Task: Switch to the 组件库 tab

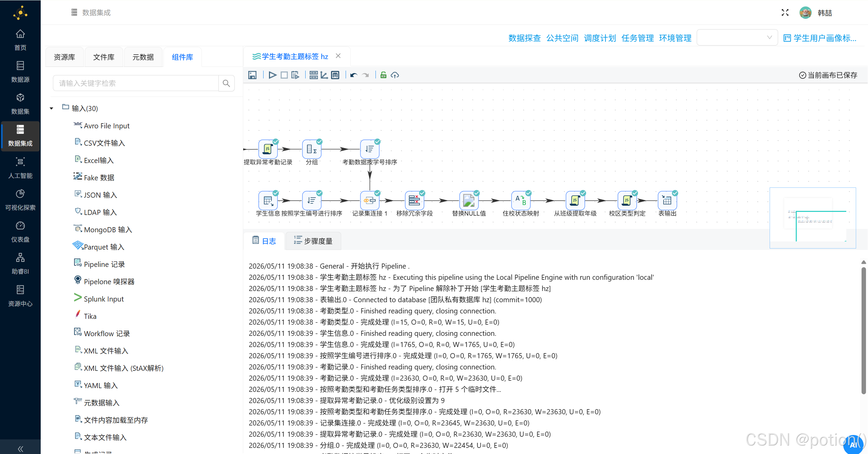Action: pos(182,57)
